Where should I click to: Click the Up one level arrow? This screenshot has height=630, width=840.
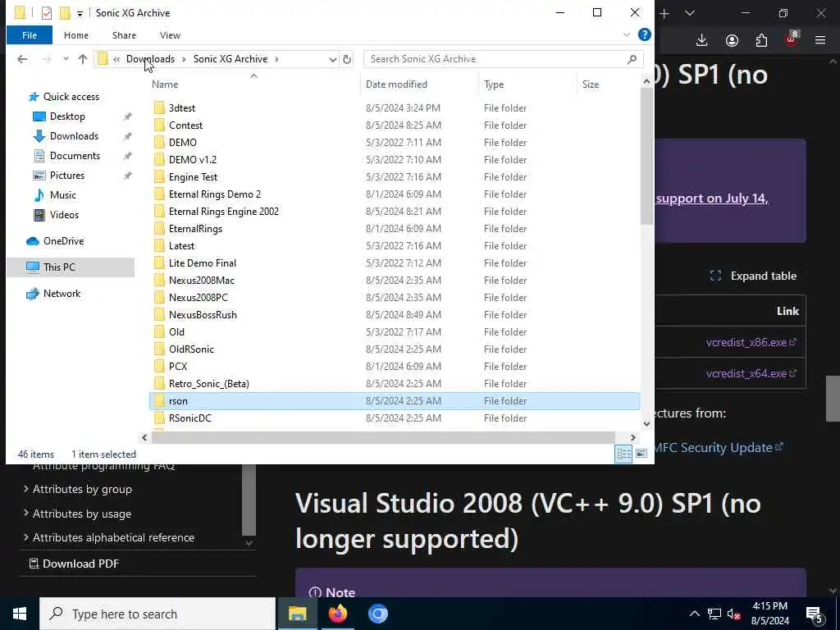[83, 59]
